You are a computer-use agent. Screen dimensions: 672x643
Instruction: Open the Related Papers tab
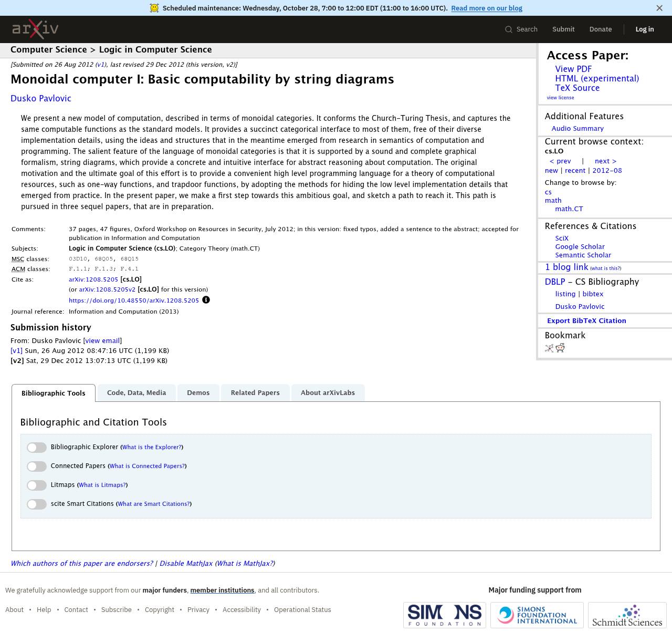coord(255,392)
